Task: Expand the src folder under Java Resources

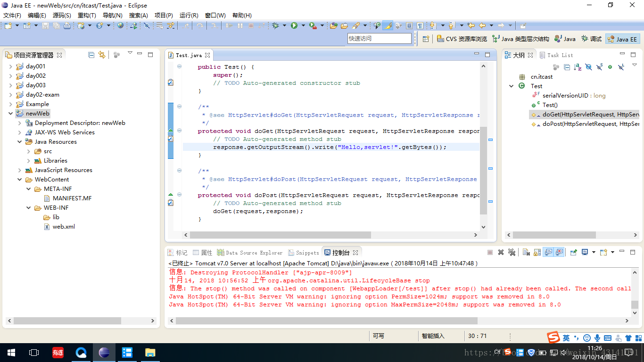Action: [x=29, y=151]
